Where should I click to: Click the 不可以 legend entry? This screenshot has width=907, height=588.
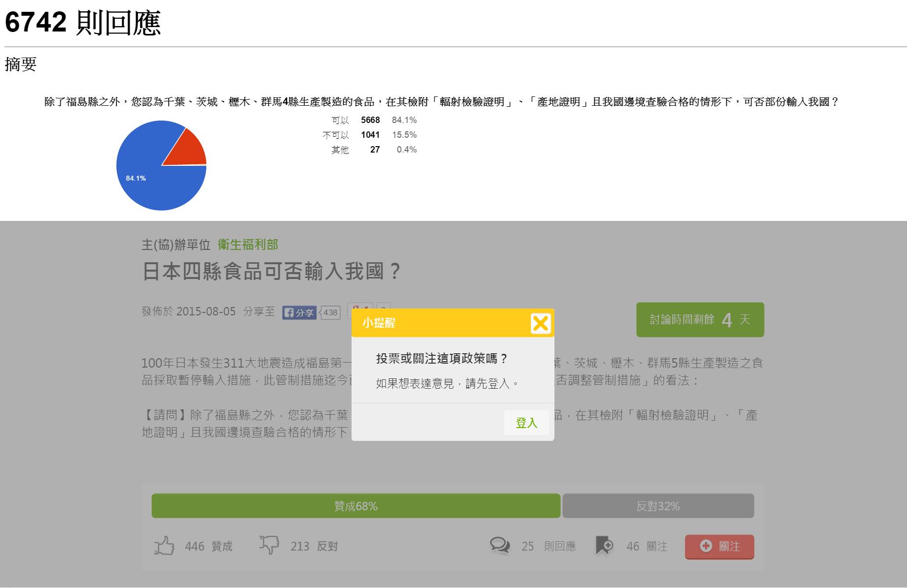click(335, 135)
